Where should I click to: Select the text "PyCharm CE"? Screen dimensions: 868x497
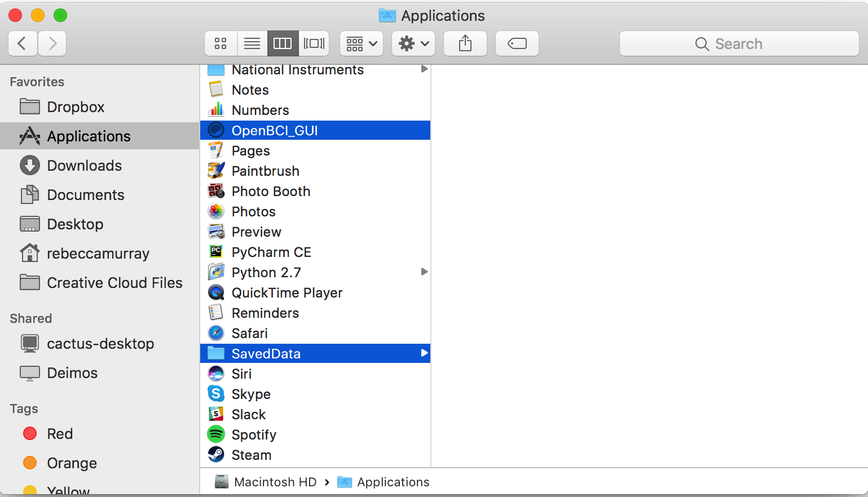(x=271, y=252)
